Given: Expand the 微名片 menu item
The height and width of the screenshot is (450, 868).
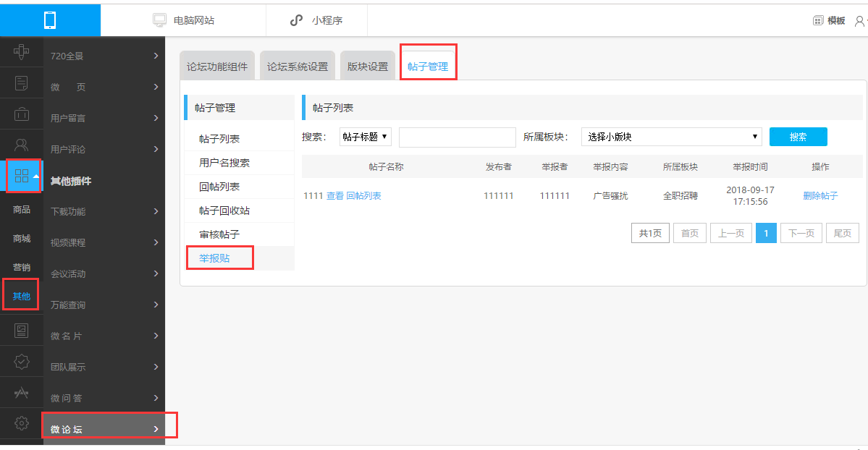Looking at the screenshot, I should (104, 336).
